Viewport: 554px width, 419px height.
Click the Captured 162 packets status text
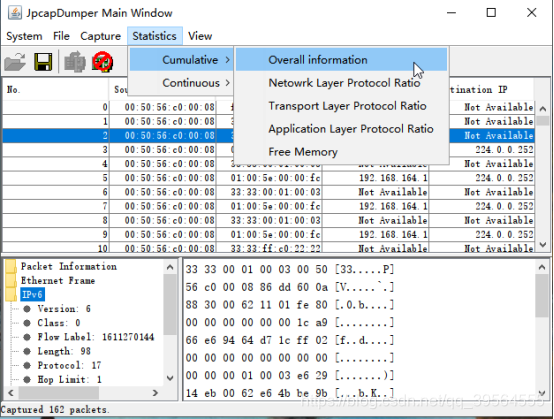point(55,409)
